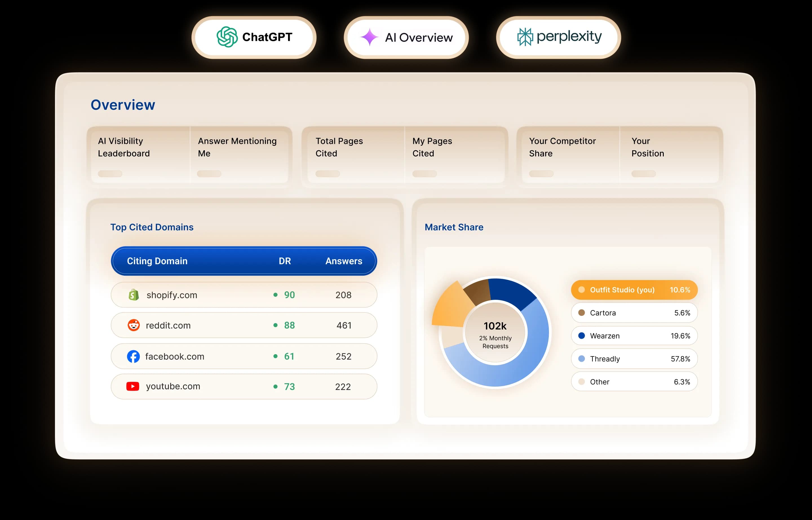
Task: Click the Facebook logo icon
Action: coord(133,356)
